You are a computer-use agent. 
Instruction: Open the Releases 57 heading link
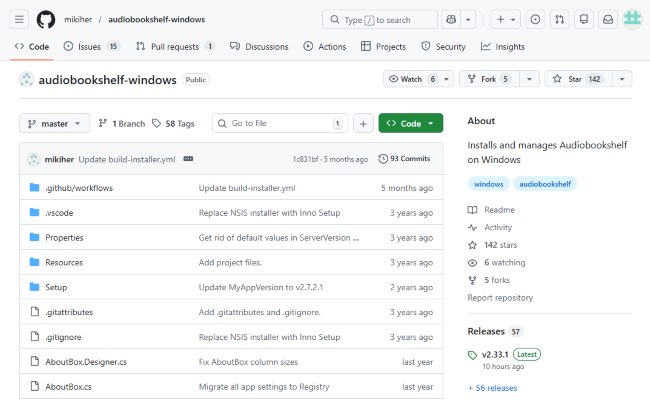(495, 332)
